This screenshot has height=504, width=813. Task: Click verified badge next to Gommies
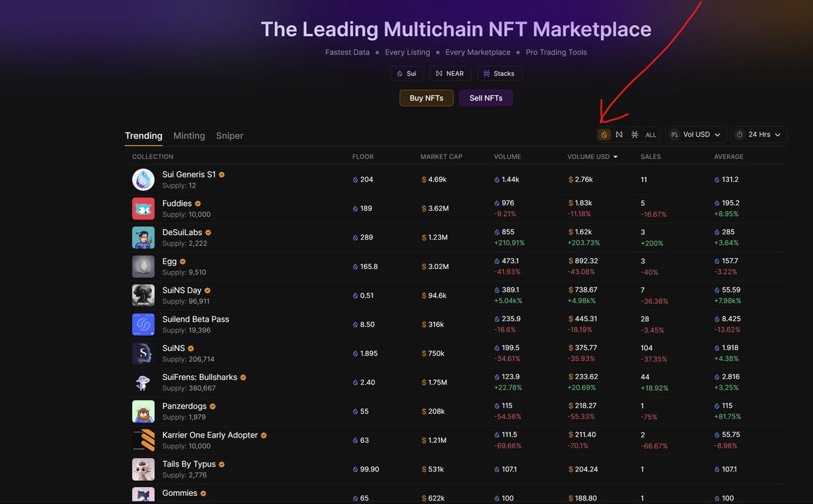coord(203,494)
